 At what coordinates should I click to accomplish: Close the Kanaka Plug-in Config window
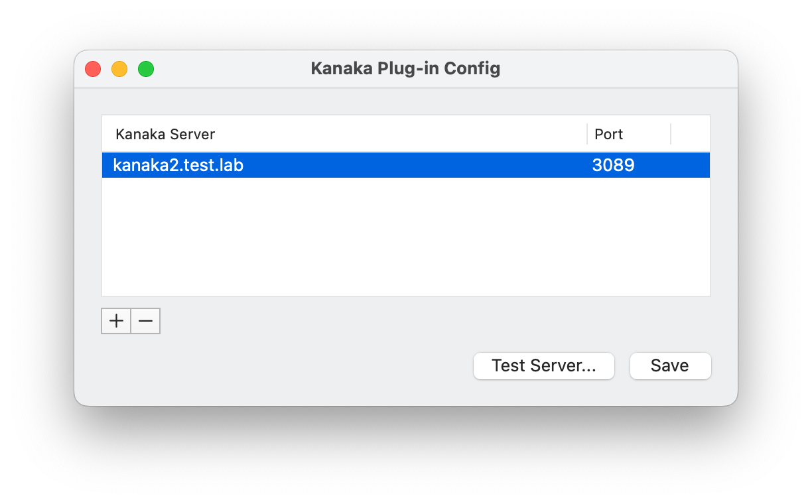point(93,69)
